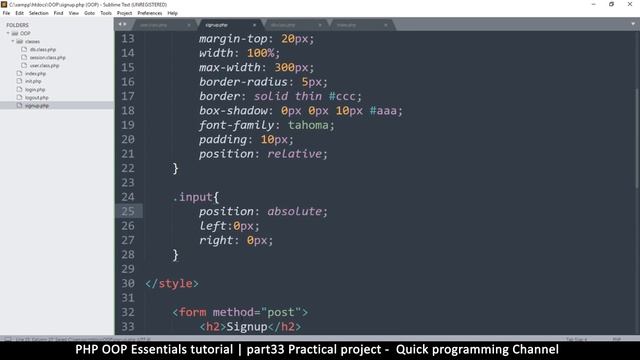This screenshot has width=640, height=360.
Task: Click the file icon beside init.php
Action: (19, 81)
